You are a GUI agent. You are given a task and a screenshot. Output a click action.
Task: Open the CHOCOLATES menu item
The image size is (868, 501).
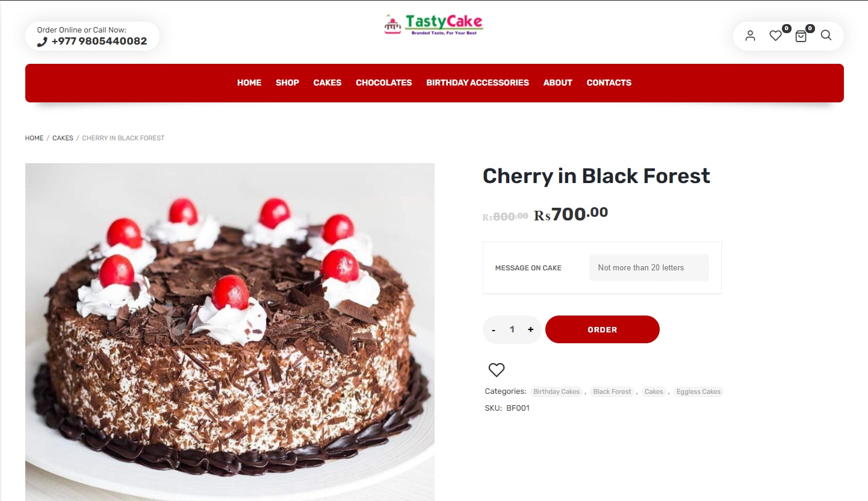[x=384, y=82]
